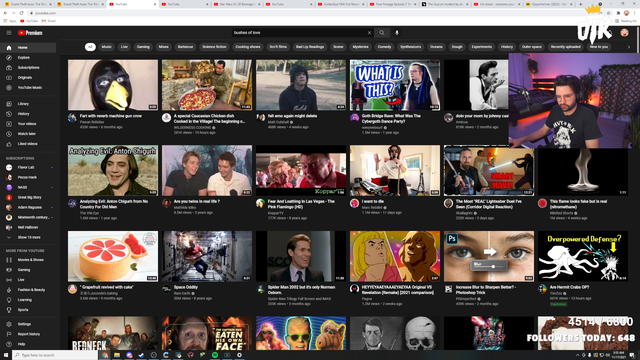Click the 'Are you twins in real life ?' title
This screenshot has width=640, height=360.
click(197, 202)
